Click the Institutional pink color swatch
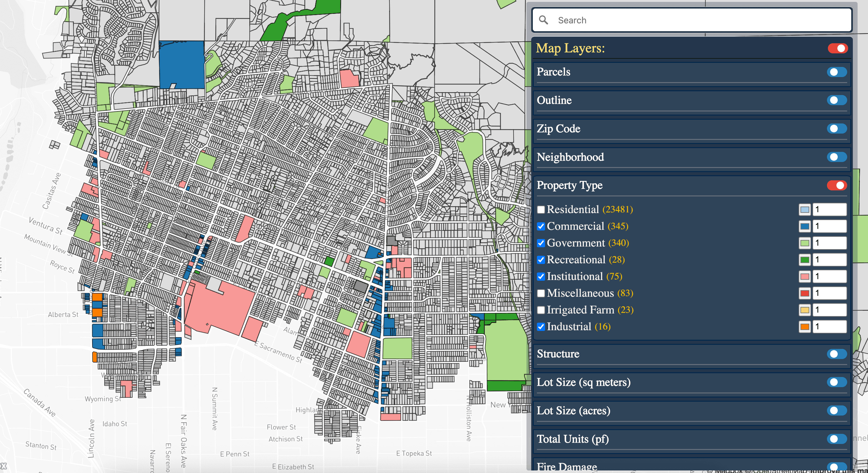The image size is (868, 473). click(805, 277)
